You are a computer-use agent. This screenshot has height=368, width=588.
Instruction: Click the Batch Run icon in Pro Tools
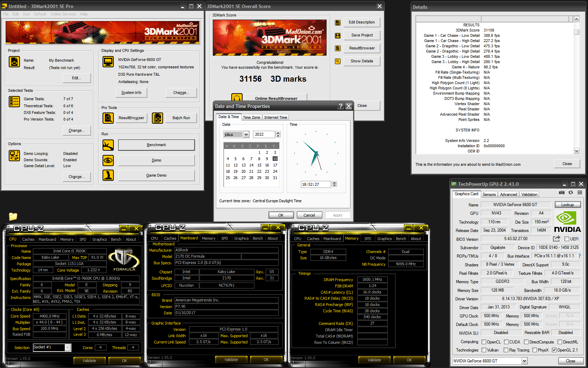(x=158, y=118)
